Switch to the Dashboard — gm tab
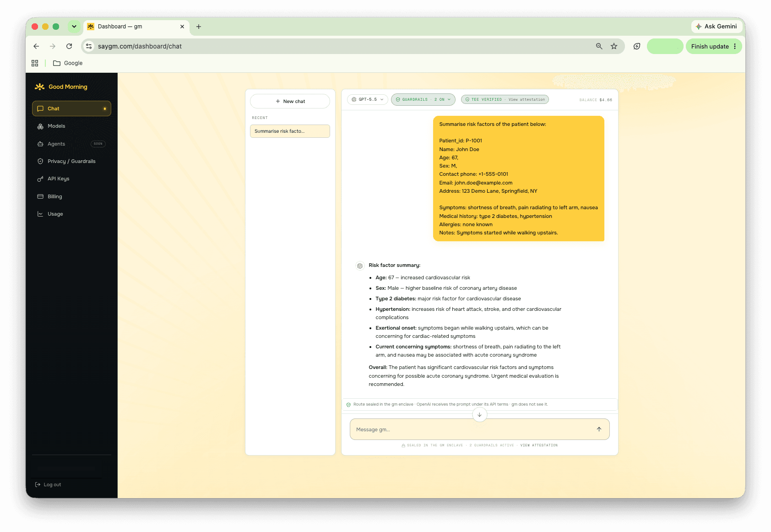Viewport: 771px width, 532px height. click(x=136, y=27)
